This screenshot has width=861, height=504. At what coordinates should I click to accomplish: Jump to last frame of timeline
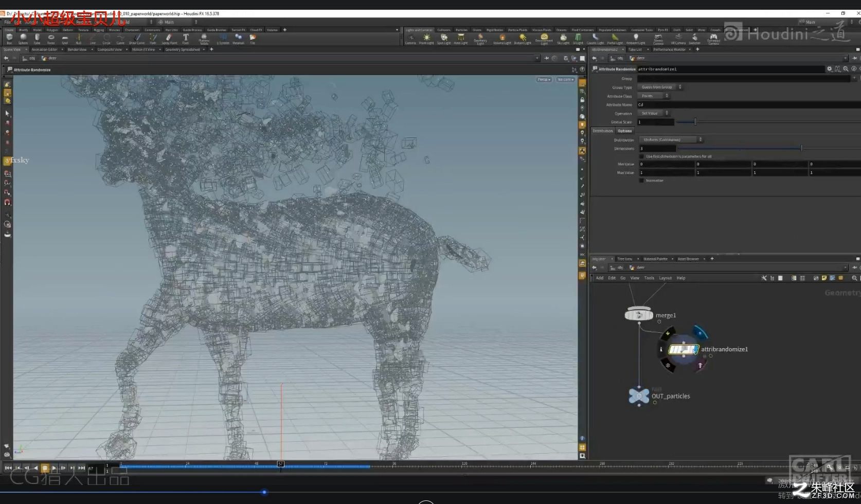pyautogui.click(x=81, y=468)
